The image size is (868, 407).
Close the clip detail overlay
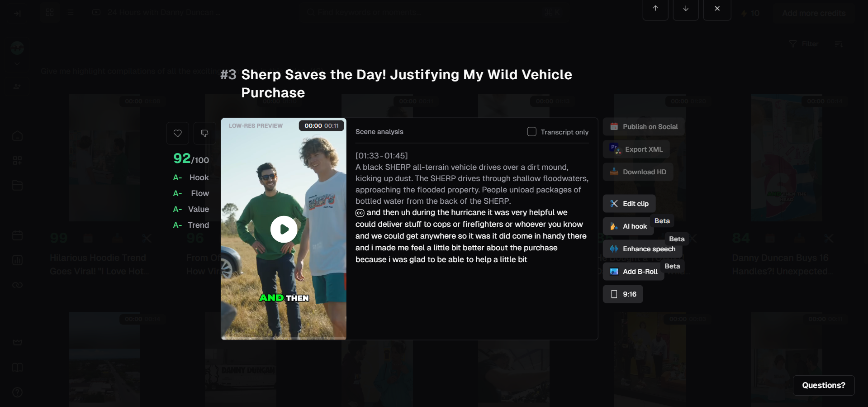[717, 9]
